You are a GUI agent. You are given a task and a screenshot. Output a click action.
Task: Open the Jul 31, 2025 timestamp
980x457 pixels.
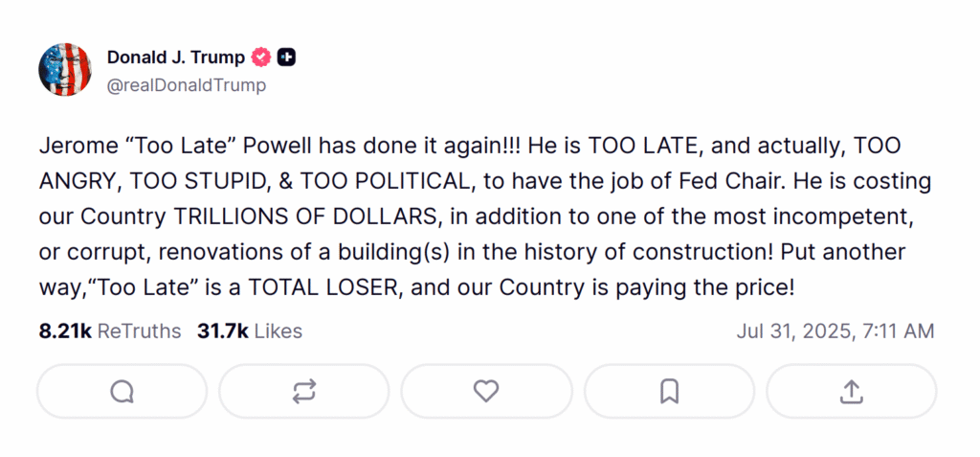click(x=835, y=331)
